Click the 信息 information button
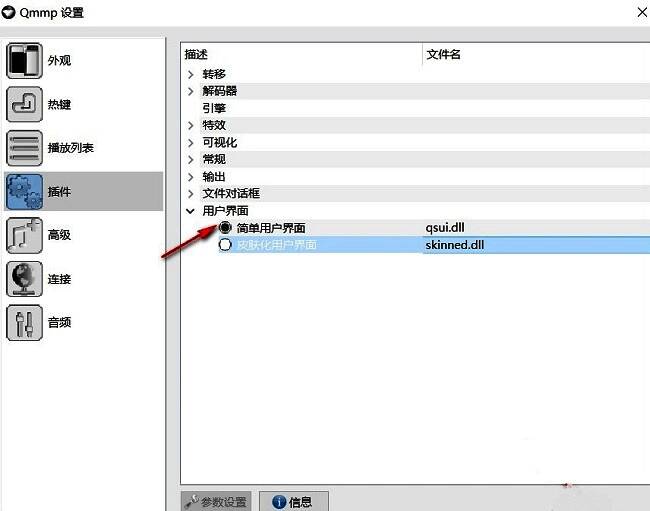The height and width of the screenshot is (511, 650). click(x=294, y=501)
